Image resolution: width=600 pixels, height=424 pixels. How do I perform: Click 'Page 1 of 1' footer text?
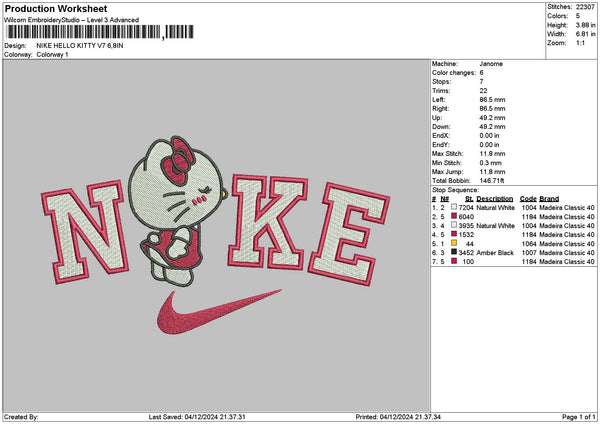pos(578,417)
